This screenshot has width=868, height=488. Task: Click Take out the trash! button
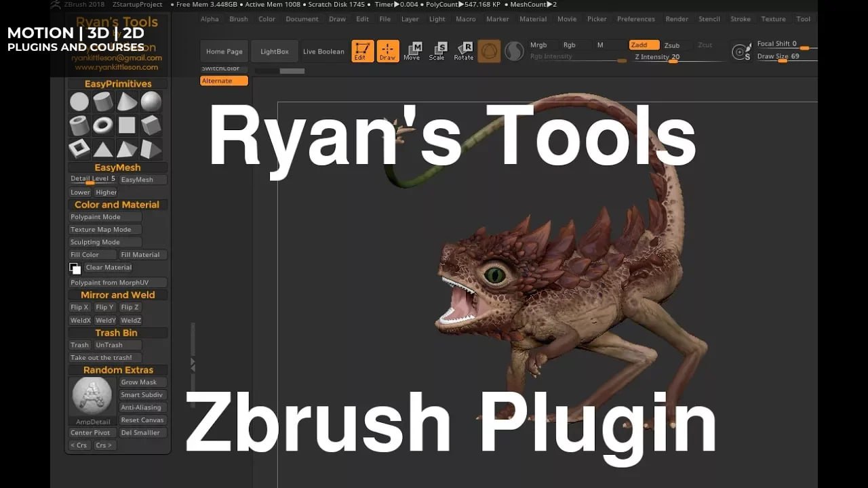105,358
